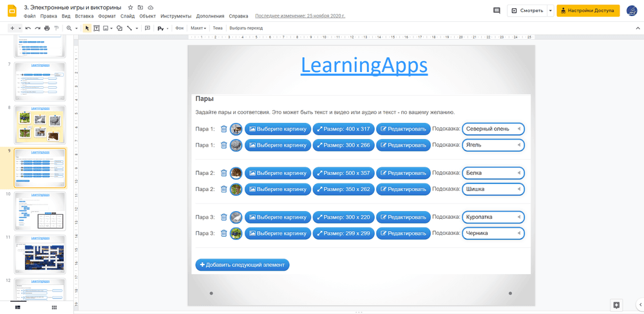Switch to grid view icon
Screen dimensions: 644x314
(x=54, y=307)
